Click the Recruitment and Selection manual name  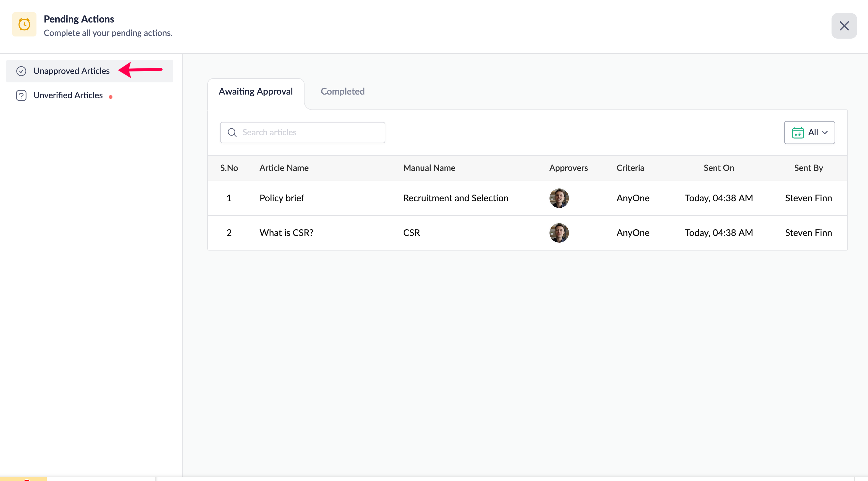point(456,198)
